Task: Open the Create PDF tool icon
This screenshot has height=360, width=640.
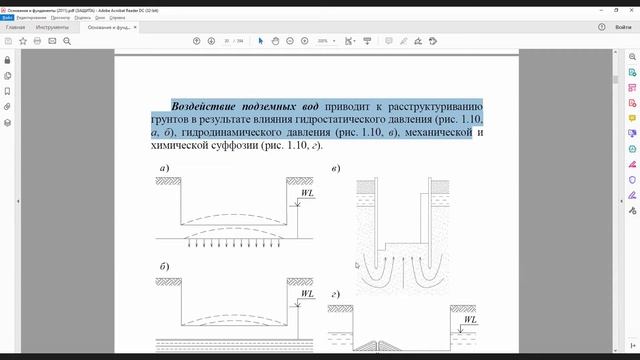Action: [x=632, y=103]
